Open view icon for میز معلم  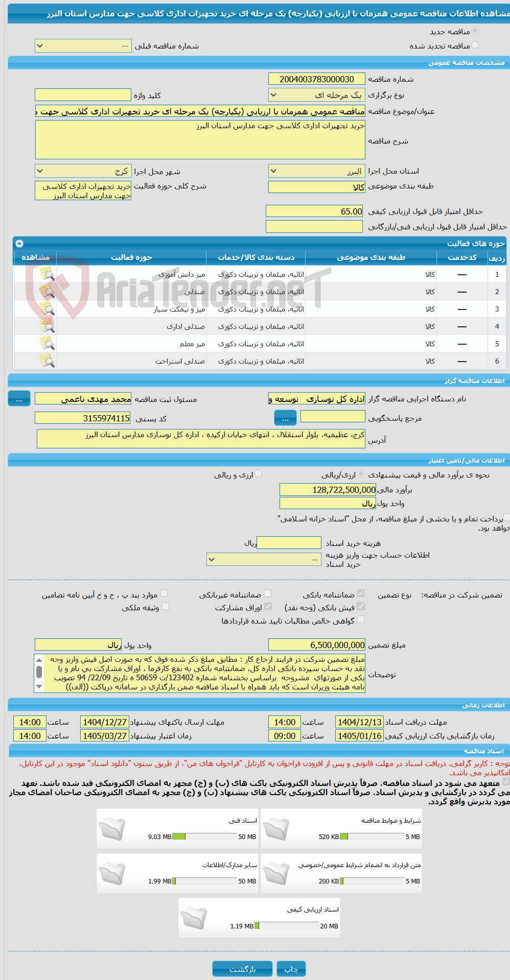point(47,344)
